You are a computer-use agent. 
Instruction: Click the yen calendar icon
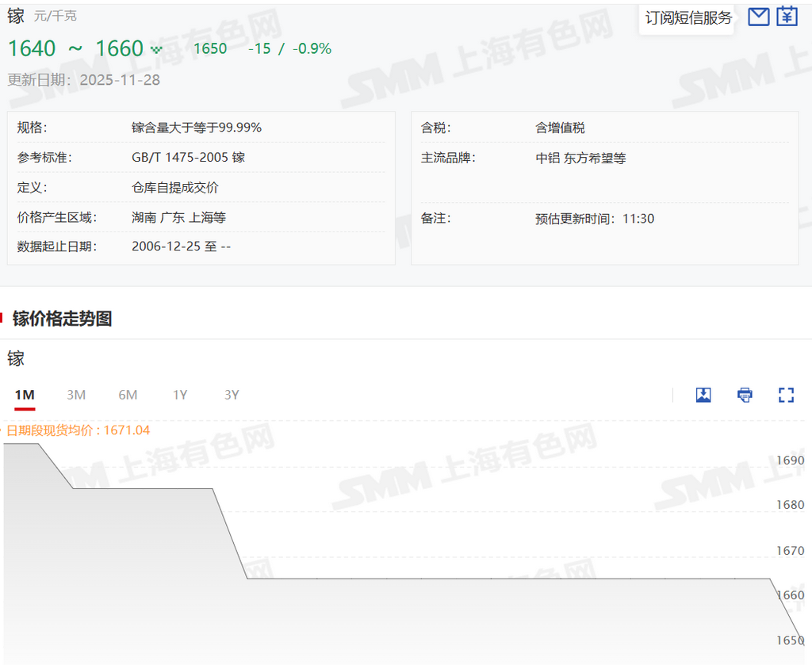point(787,17)
